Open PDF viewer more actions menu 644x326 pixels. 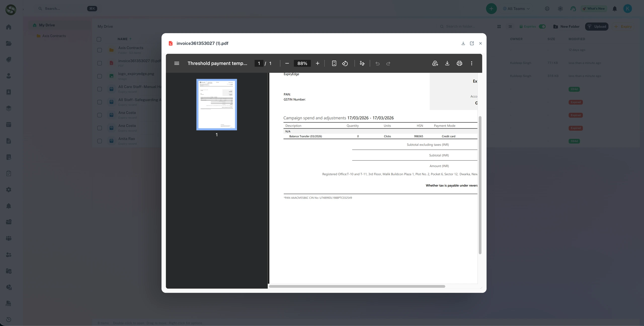coord(472,63)
